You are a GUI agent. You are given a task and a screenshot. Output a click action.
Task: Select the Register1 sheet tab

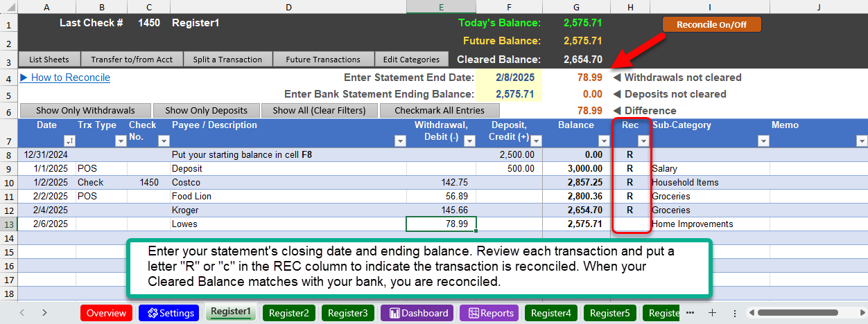click(231, 313)
